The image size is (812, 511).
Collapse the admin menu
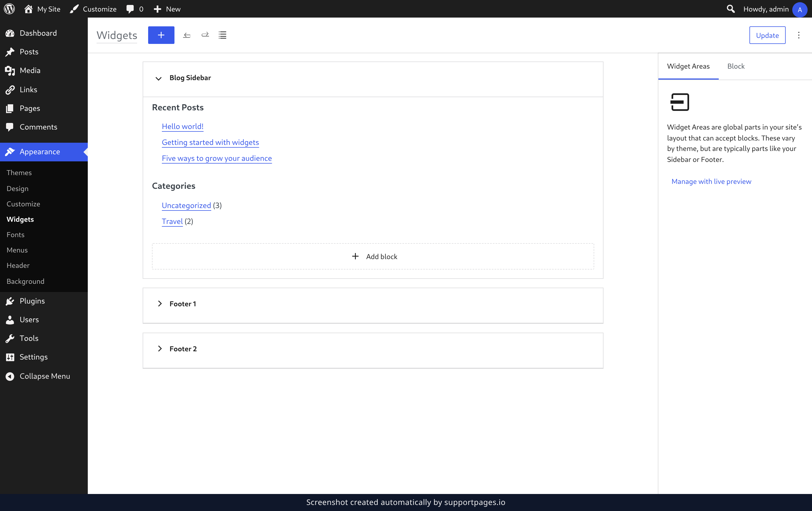(44, 376)
